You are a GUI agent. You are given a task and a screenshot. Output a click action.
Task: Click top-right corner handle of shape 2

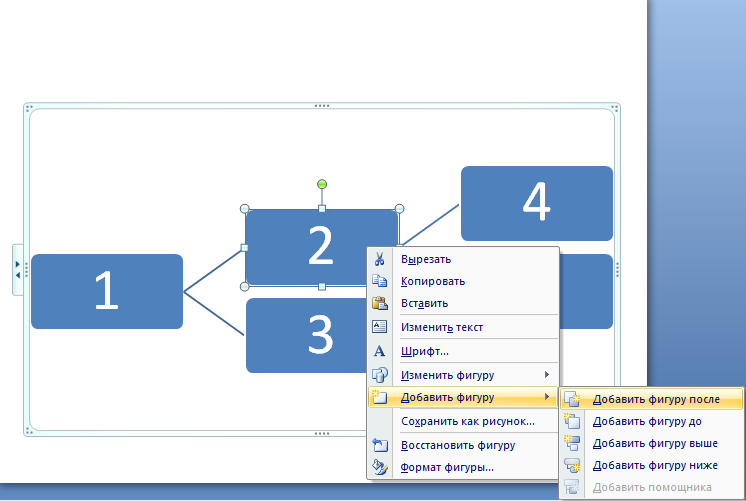click(x=399, y=208)
